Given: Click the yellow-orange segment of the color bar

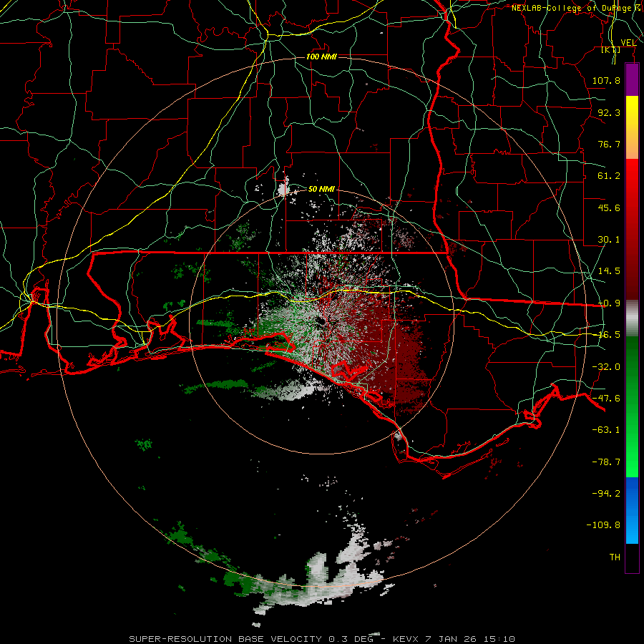Looking at the screenshot, I should coord(632,127).
